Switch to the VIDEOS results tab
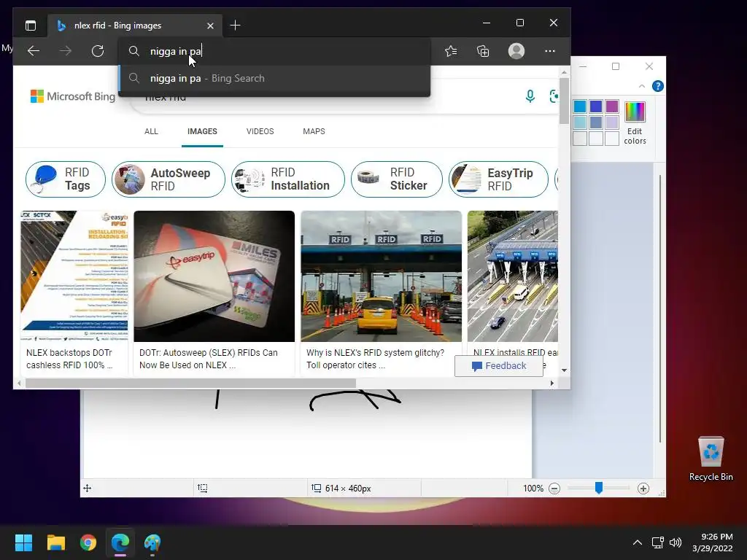Viewport: 747px width, 560px height. tap(260, 131)
